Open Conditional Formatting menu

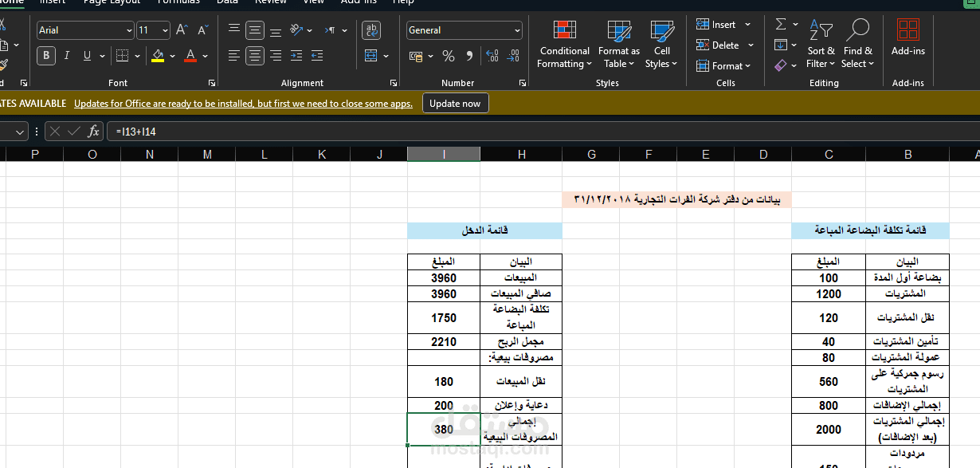565,45
